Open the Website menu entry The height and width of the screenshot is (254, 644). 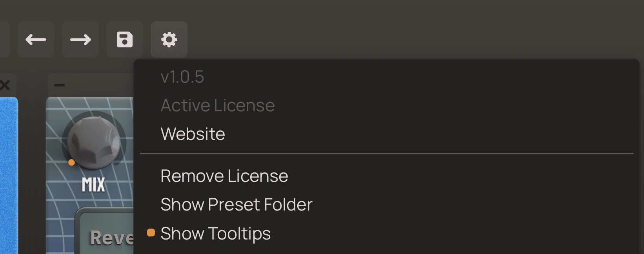193,134
